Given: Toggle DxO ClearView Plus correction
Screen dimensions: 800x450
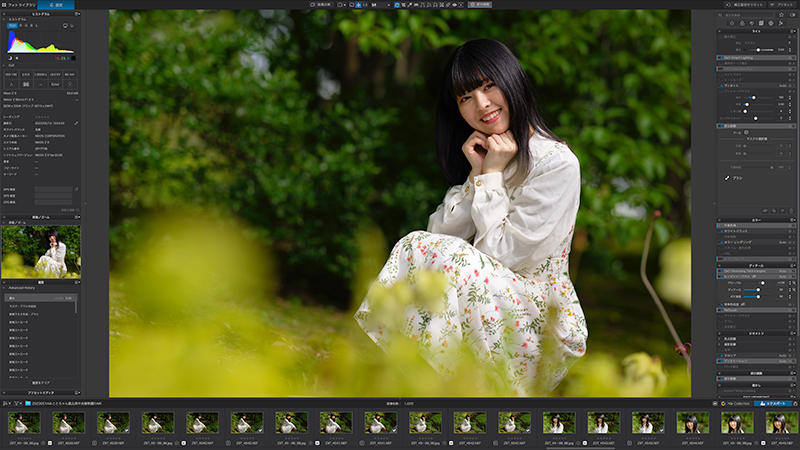Looking at the screenshot, I should click(x=720, y=68).
